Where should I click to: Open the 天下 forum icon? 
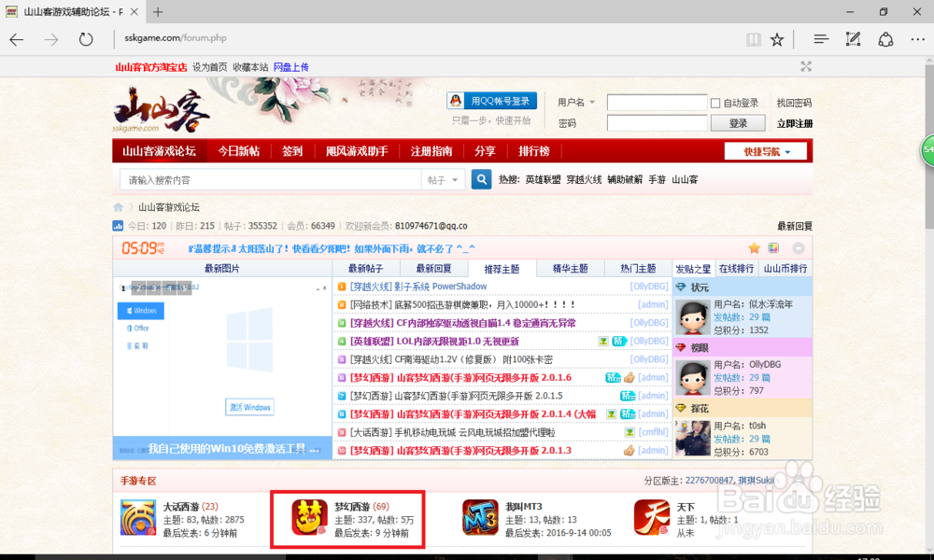click(x=652, y=517)
